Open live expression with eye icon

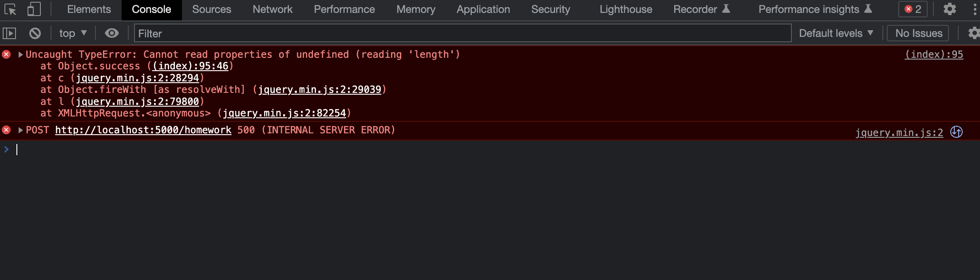point(112,33)
